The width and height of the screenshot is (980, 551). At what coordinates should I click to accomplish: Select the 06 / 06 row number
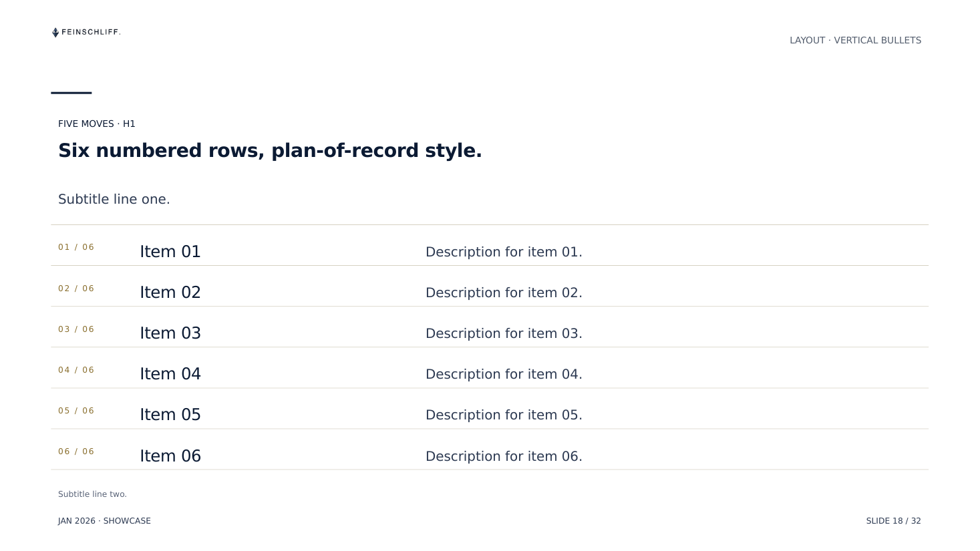tap(76, 451)
